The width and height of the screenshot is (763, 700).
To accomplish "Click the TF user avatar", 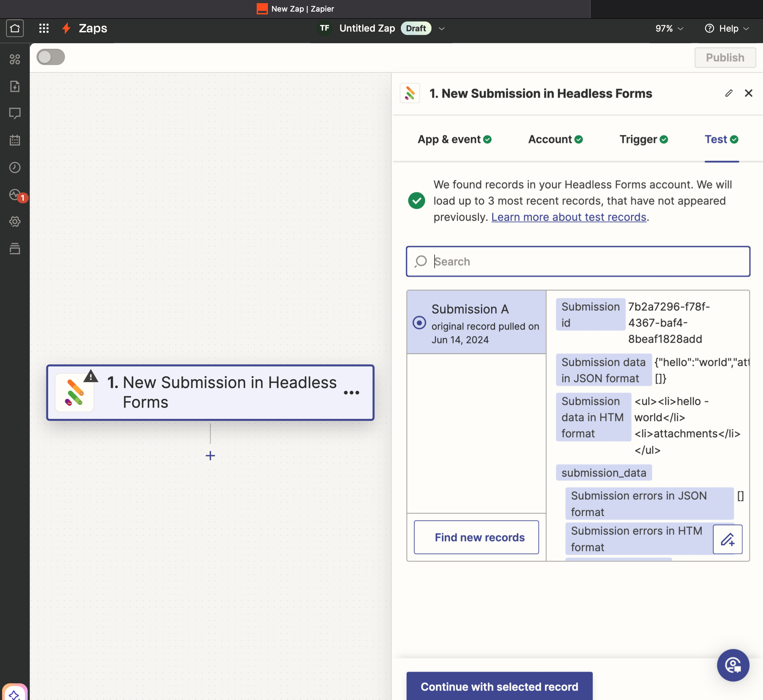I will point(325,28).
